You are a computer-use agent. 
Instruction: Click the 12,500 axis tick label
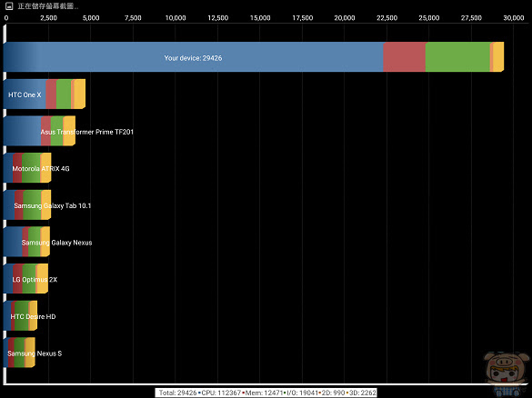pos(218,18)
